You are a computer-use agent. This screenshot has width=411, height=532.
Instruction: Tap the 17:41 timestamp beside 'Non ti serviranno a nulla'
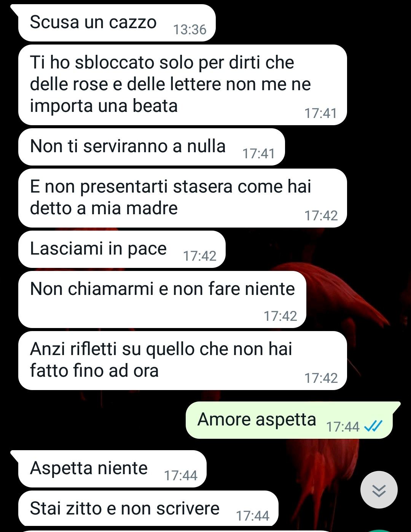(258, 154)
